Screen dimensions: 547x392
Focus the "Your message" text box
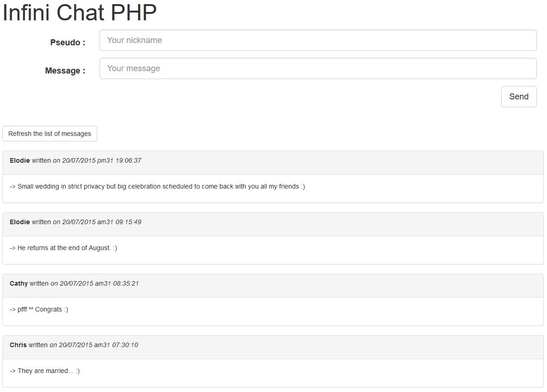click(x=317, y=68)
